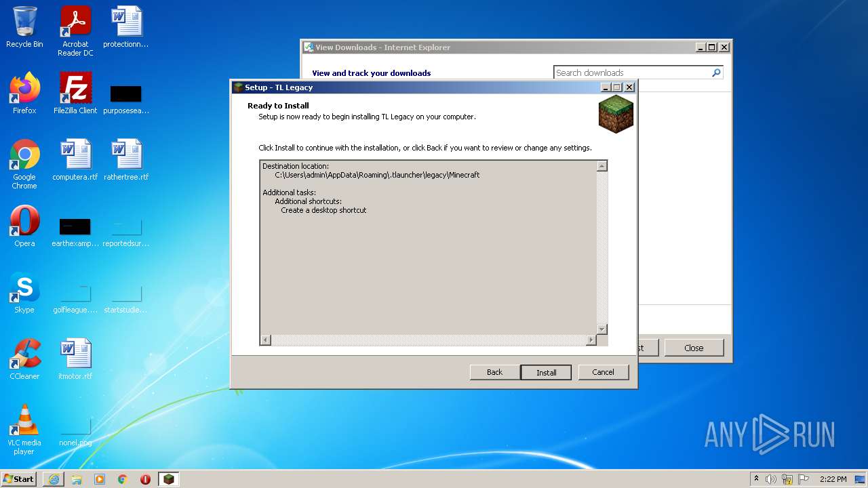Launch Firefox from the desktop
This screenshot has width=868, height=488.
[24, 94]
